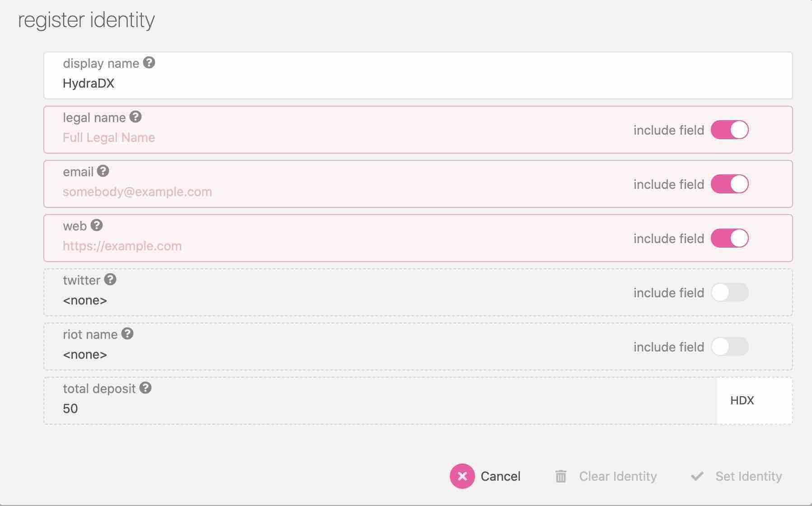Click the riot name include field label

click(x=669, y=347)
